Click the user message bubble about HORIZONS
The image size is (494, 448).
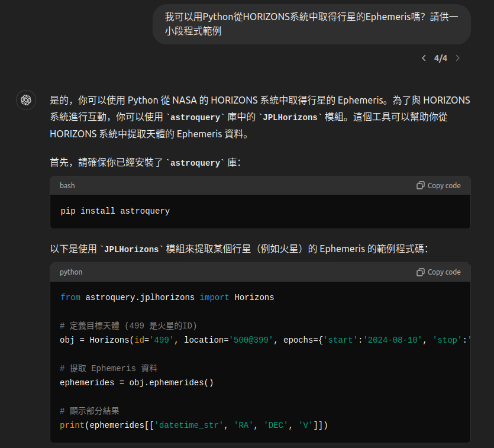pyautogui.click(x=312, y=24)
